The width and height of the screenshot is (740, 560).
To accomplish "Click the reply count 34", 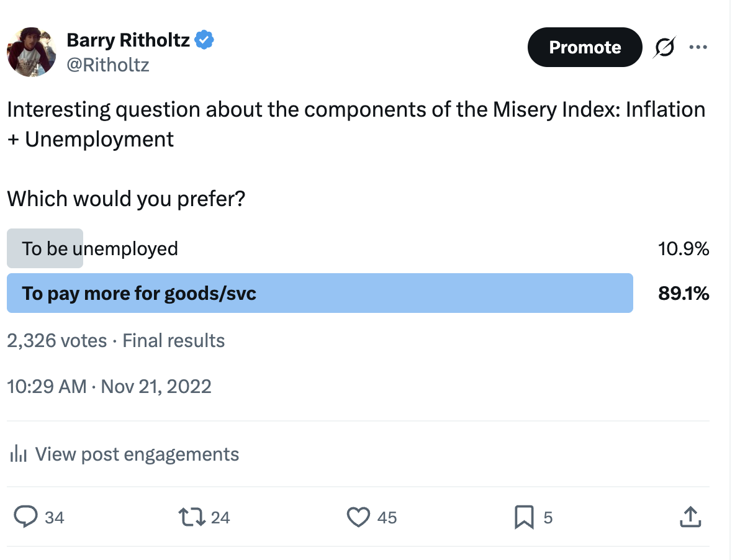I will [55, 517].
